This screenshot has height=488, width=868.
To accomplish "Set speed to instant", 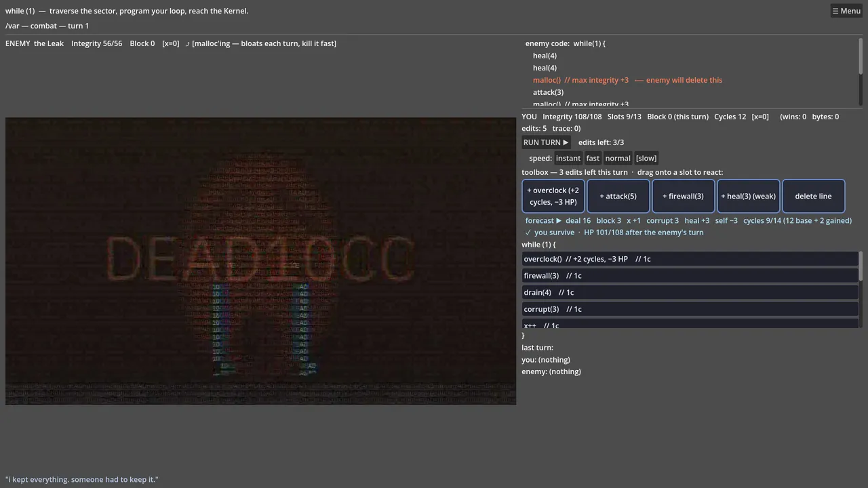I will (x=568, y=158).
